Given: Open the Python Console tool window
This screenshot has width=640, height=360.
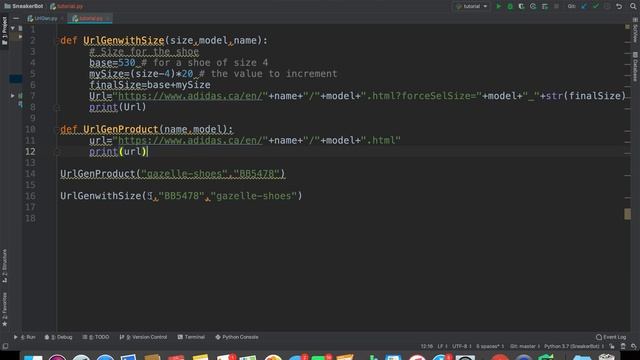Looking at the screenshot, I should pos(237,337).
